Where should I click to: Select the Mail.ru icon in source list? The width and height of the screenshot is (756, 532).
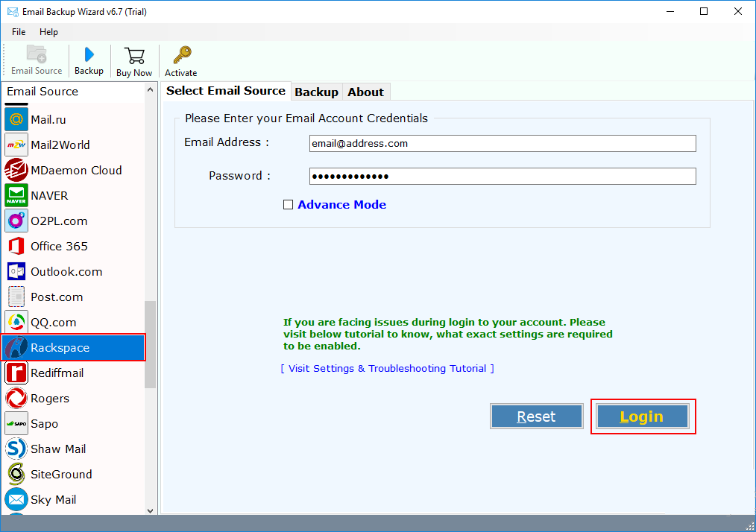pyautogui.click(x=16, y=119)
